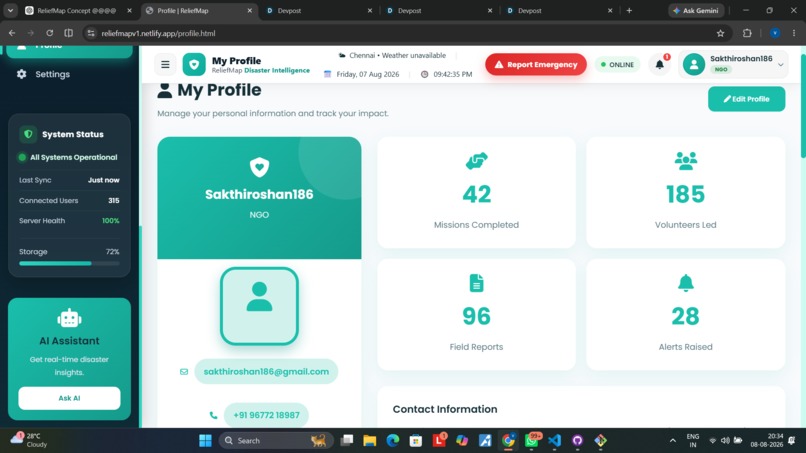
Task: Reload the page using the browser refresh icon
Action: tap(49, 33)
